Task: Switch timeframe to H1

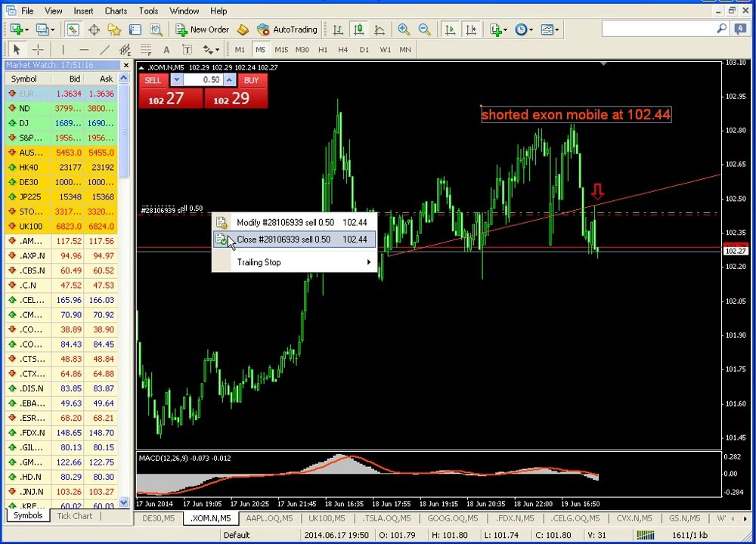Action: click(x=323, y=50)
